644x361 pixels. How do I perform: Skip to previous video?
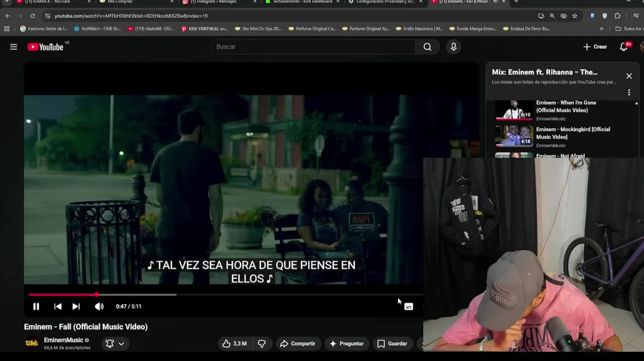click(58, 306)
